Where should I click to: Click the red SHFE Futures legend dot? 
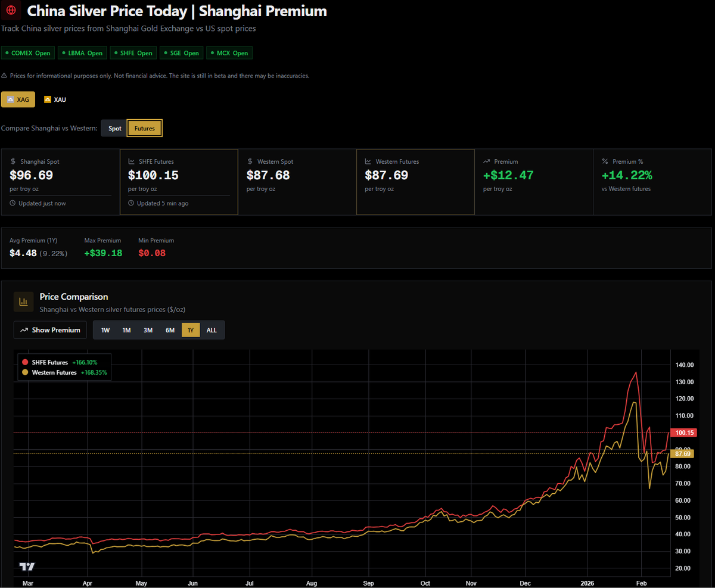pos(25,362)
